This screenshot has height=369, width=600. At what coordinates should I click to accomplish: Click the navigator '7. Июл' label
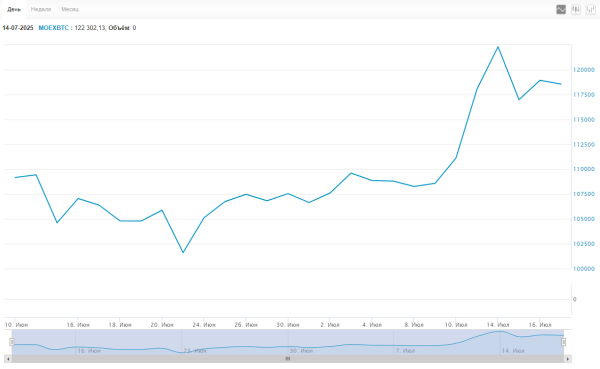point(406,351)
